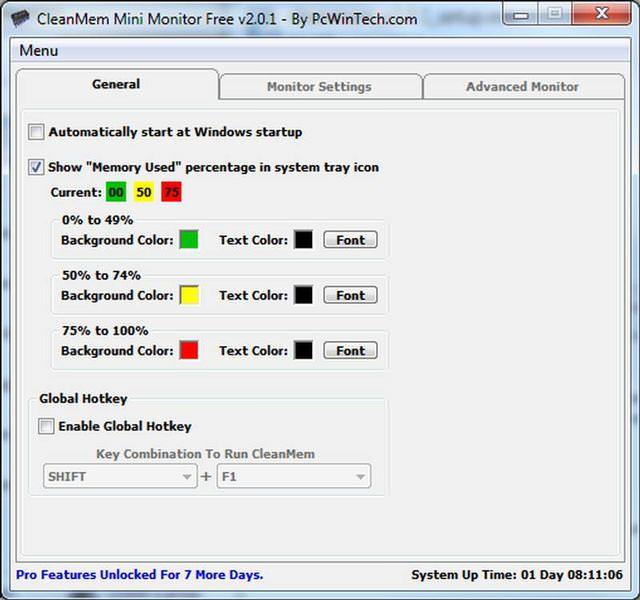
Task: Open the Advanced Monitor tab
Action: point(523,87)
